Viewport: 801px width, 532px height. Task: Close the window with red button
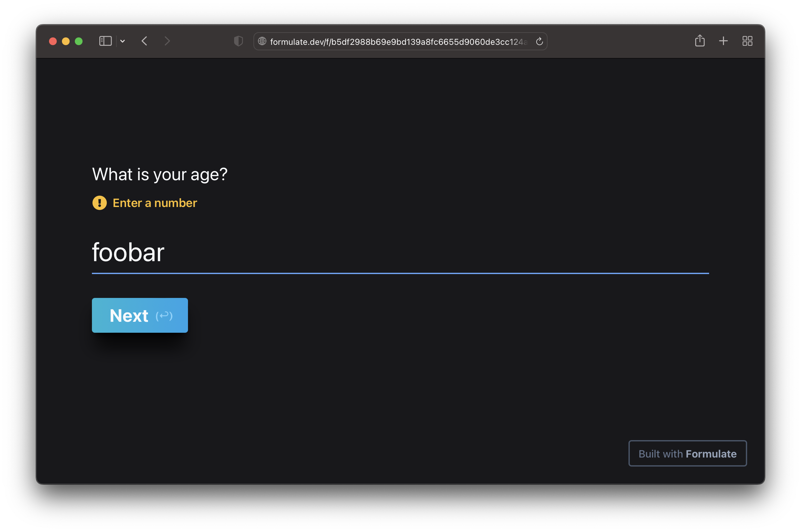tap(53, 41)
